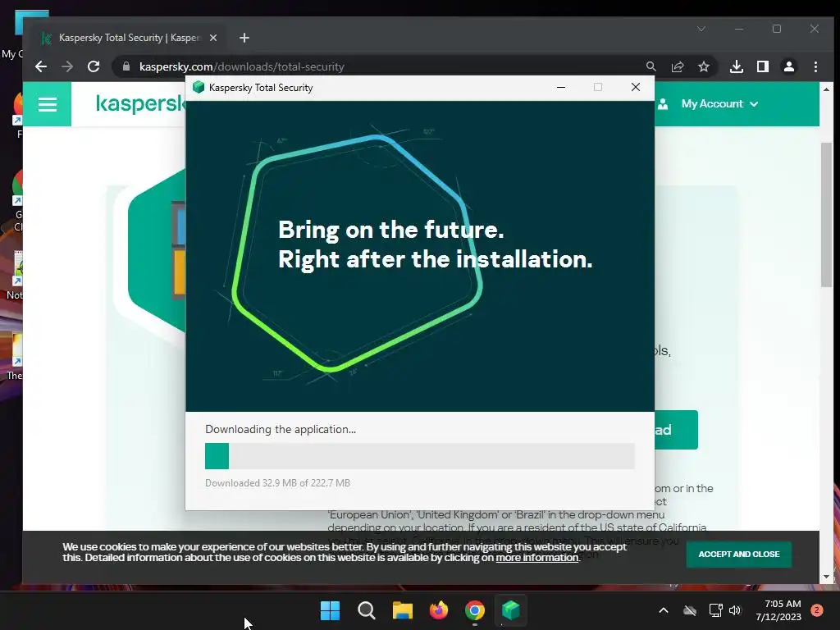
Task: Open Chrome three-dot menu
Action: tap(815, 66)
